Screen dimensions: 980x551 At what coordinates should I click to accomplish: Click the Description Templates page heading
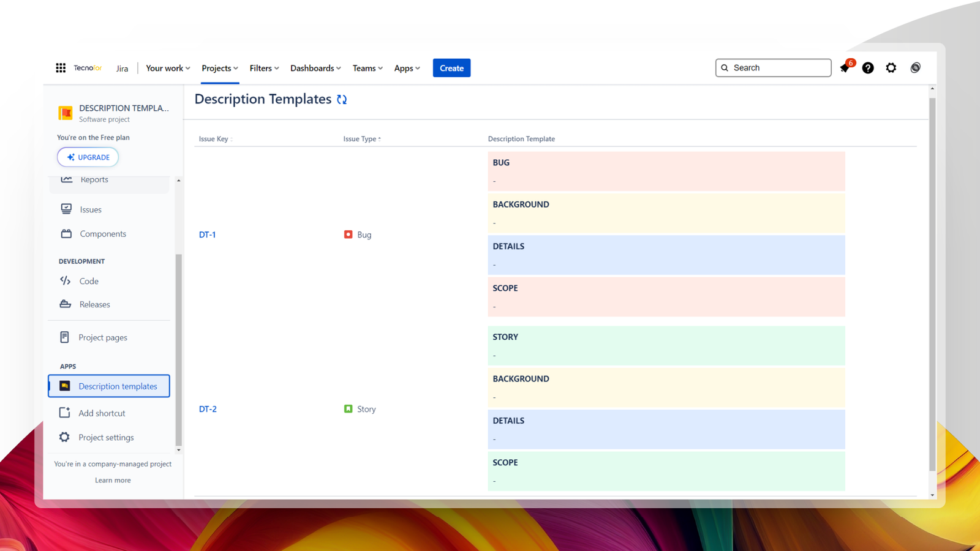(x=263, y=99)
